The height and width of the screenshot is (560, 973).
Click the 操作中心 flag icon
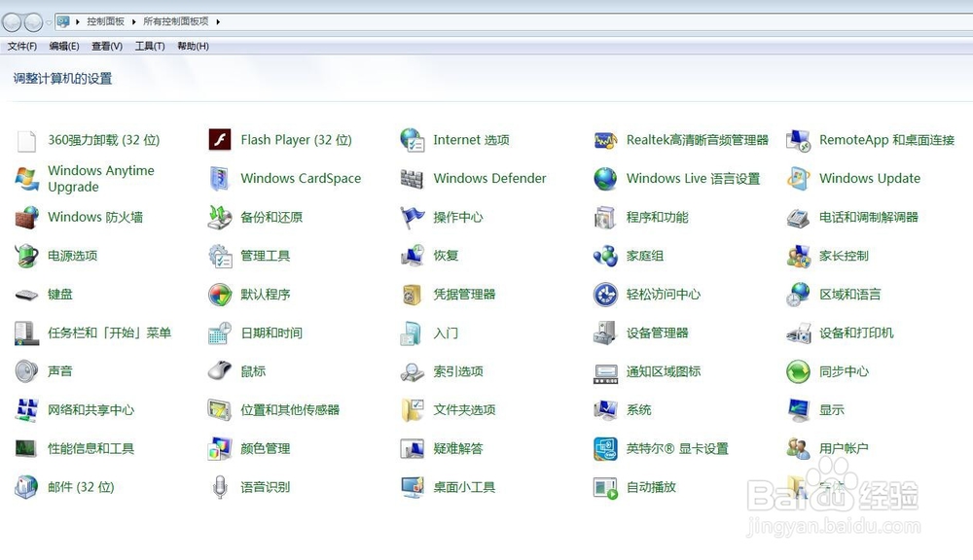(412, 217)
